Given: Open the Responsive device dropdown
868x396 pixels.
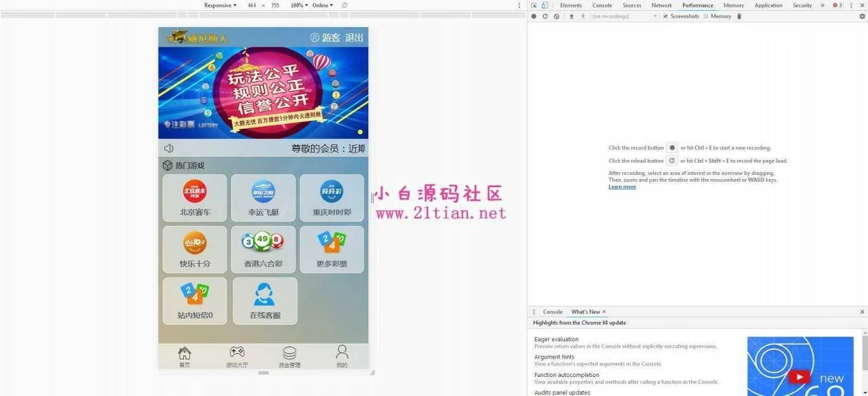Looking at the screenshot, I should pos(220,5).
